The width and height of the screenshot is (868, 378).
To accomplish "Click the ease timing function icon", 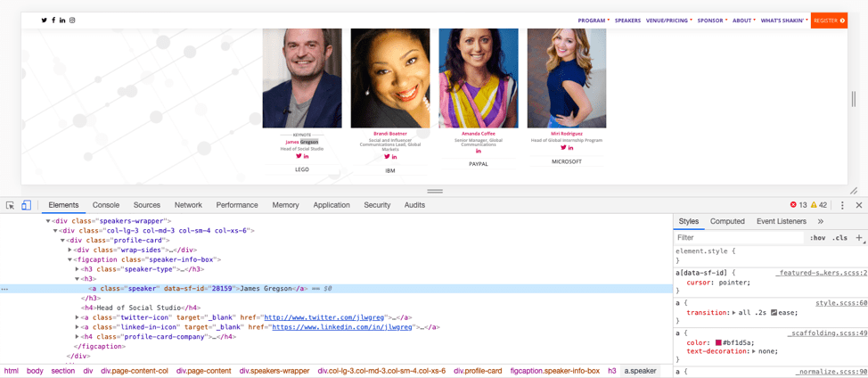I will [x=774, y=313].
